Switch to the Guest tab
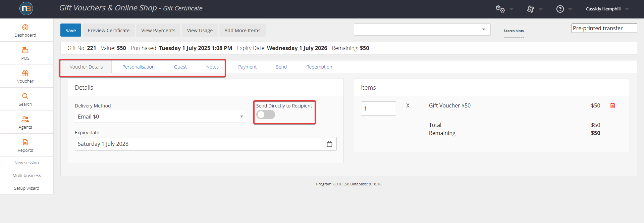The width and height of the screenshot is (644, 223). (x=180, y=67)
